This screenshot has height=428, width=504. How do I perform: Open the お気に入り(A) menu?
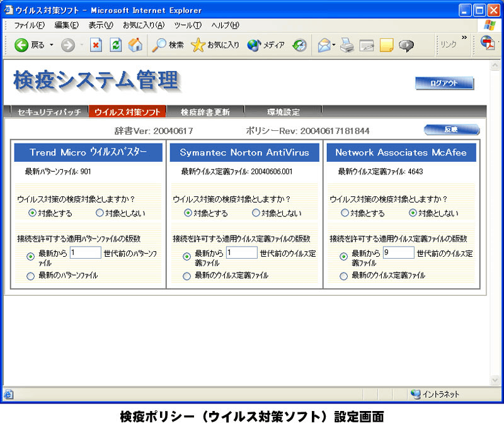[144, 25]
